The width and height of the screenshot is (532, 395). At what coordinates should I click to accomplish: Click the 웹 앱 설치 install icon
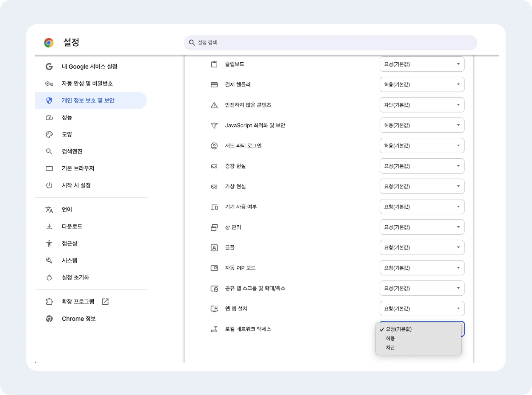point(214,309)
